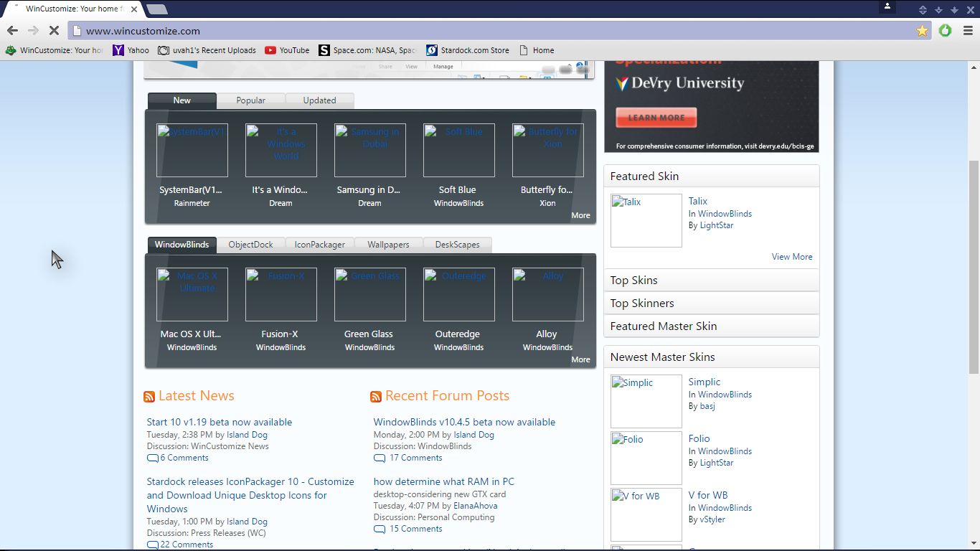Select the WindowBlinds category tab

coord(182,245)
